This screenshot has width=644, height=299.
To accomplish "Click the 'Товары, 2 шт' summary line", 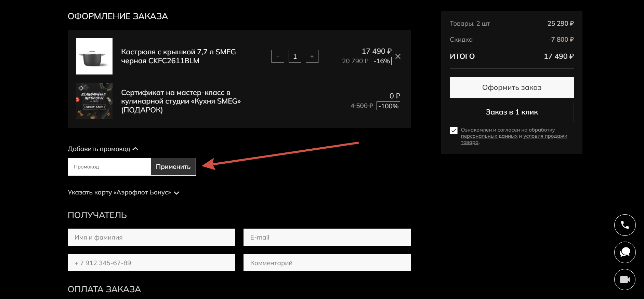I will click(x=470, y=24).
